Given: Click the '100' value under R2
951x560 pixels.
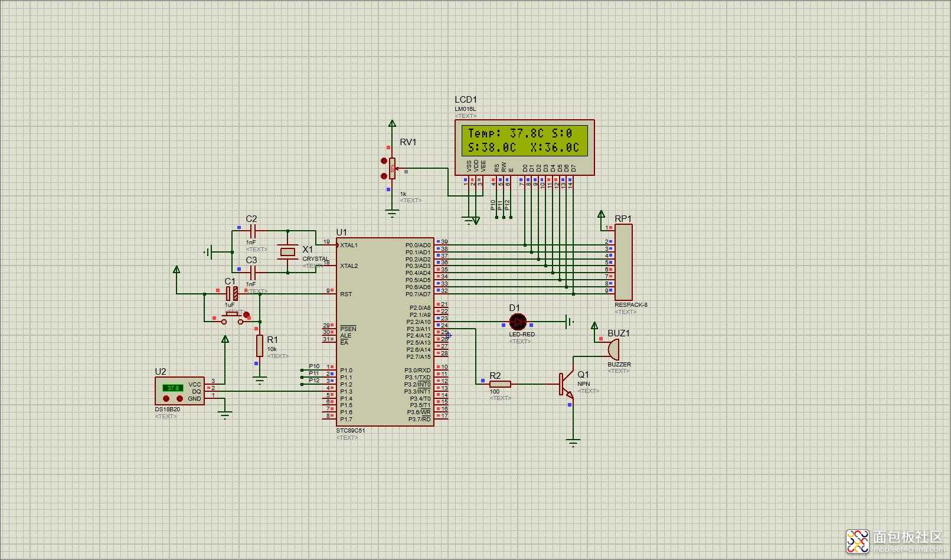Looking at the screenshot, I should pyautogui.click(x=495, y=391).
